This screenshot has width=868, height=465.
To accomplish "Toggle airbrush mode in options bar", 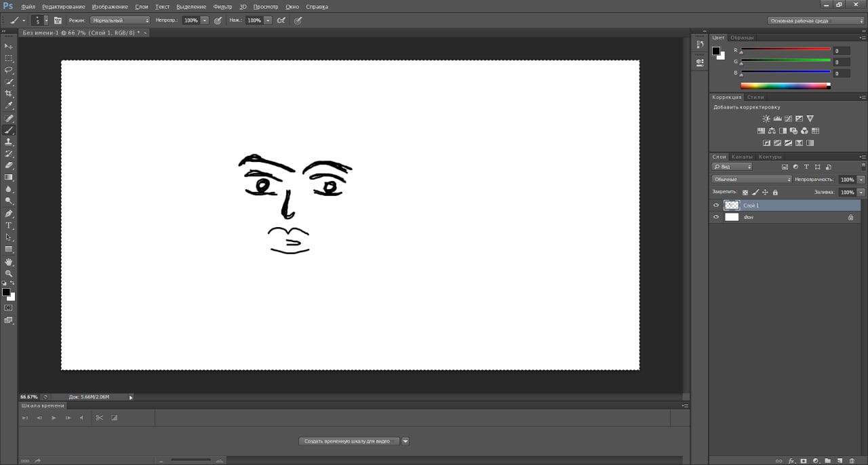I will (281, 20).
